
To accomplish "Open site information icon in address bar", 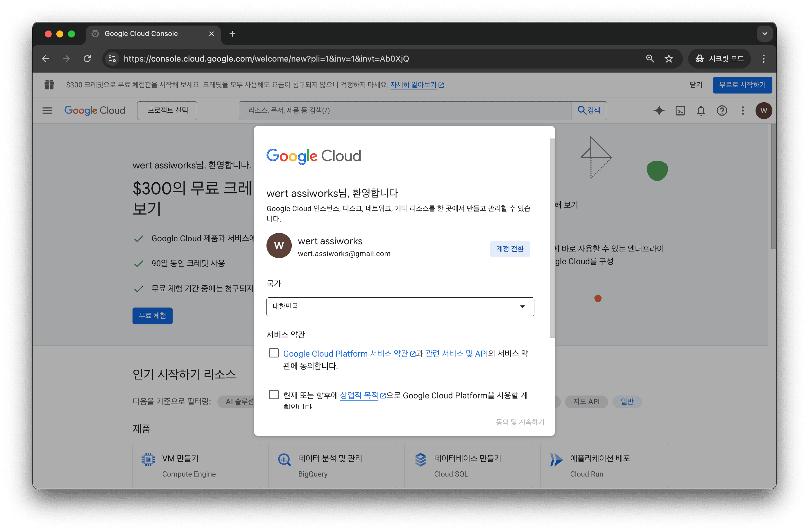I will [112, 59].
